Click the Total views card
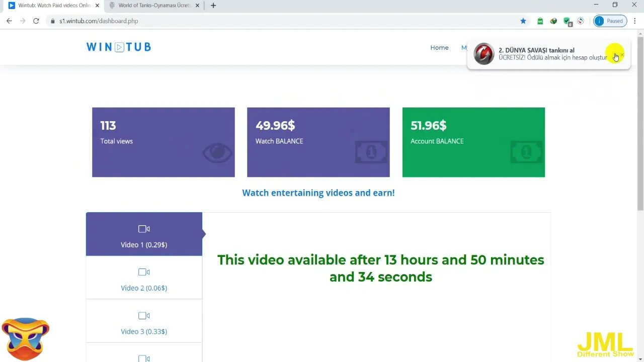Viewport: 644px width, 362px height. pos(164,142)
